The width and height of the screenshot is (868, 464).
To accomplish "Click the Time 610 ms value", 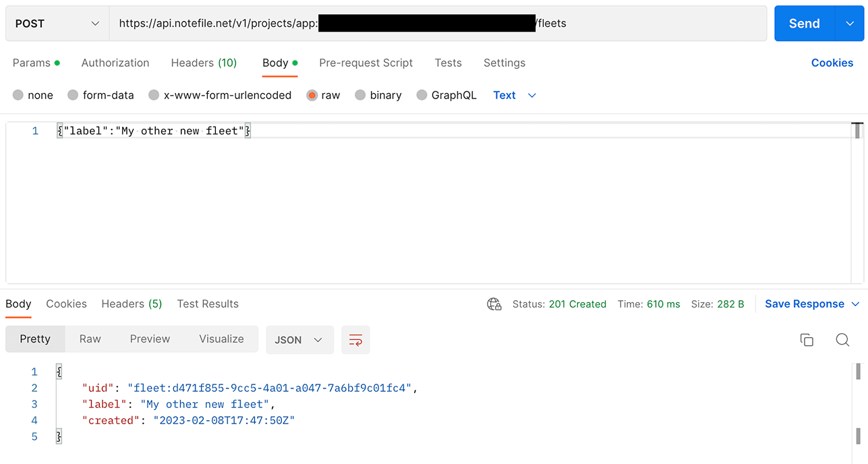I will pos(663,304).
